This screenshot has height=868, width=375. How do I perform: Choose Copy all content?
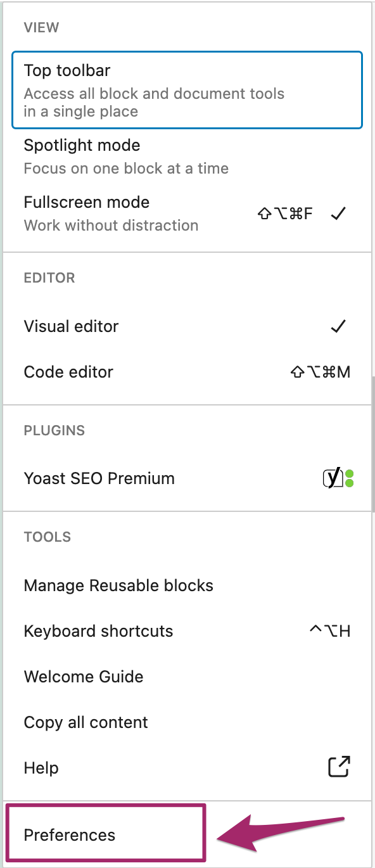point(187,722)
